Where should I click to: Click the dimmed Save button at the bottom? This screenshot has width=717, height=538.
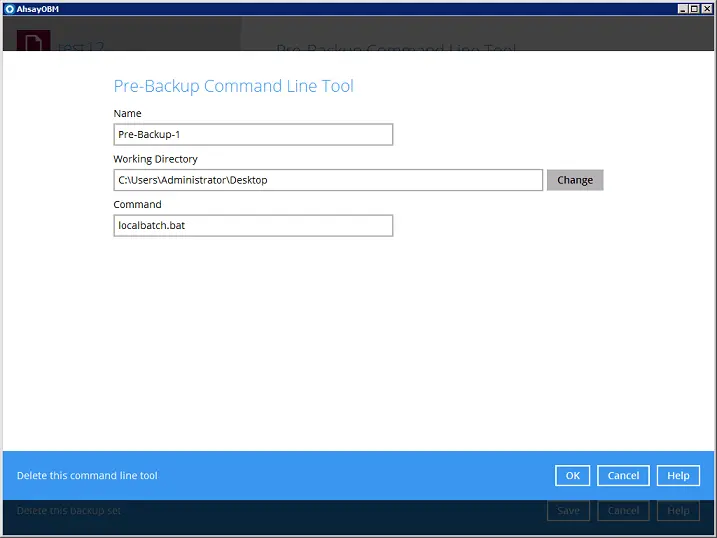(x=568, y=511)
